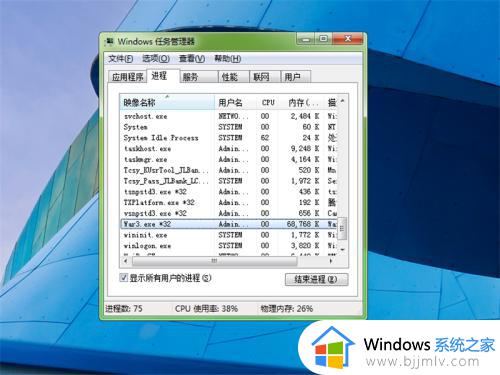Sort by 用户名 column header

pyautogui.click(x=235, y=103)
